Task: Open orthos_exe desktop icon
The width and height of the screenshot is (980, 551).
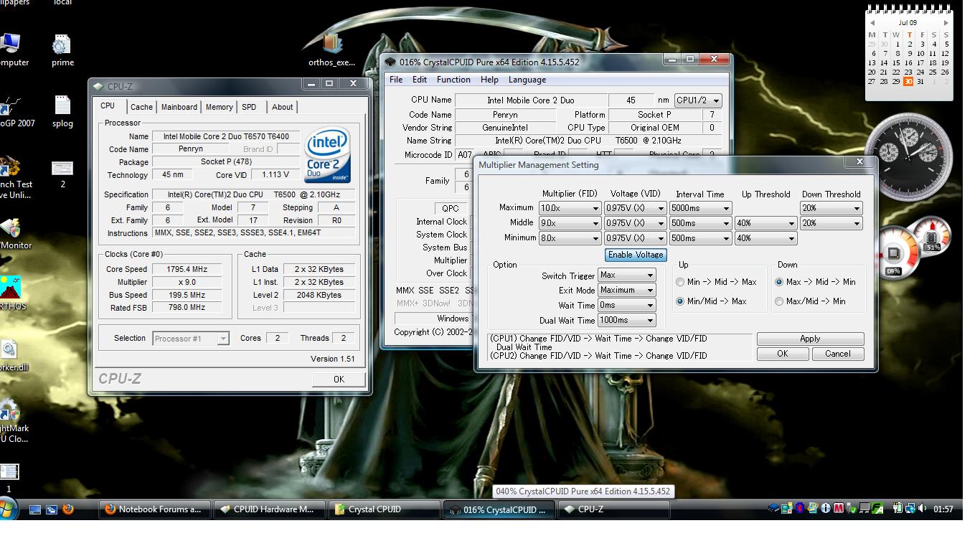Action: (331, 50)
